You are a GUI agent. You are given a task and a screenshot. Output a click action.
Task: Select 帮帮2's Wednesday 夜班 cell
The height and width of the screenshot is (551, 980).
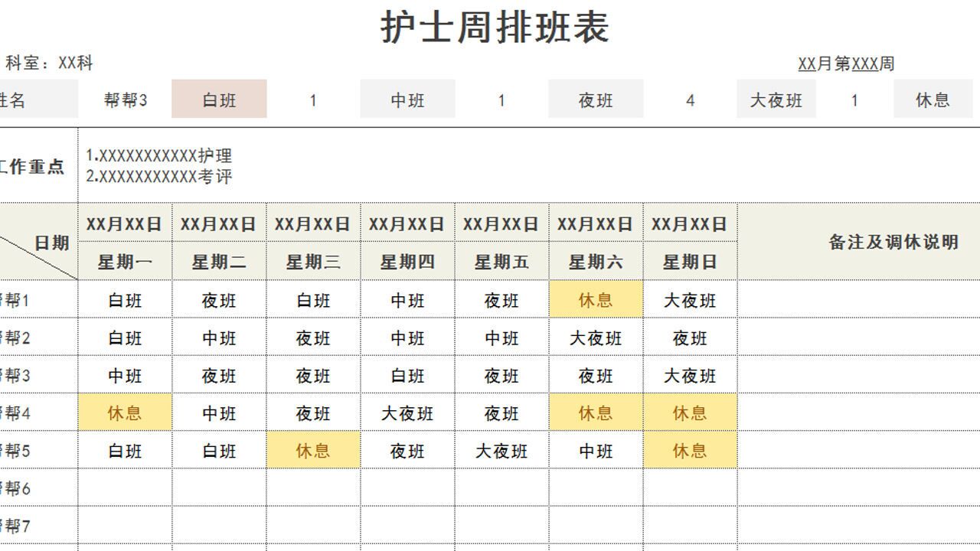click(x=313, y=337)
